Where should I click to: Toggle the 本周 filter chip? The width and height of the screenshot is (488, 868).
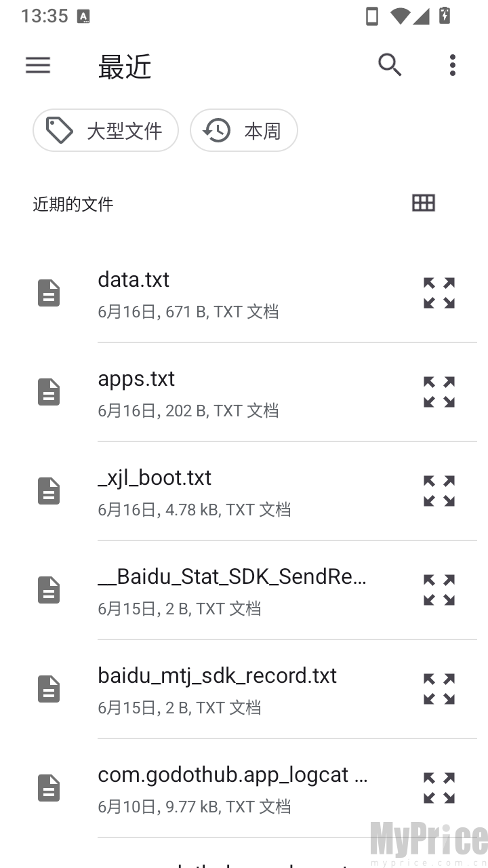(244, 130)
